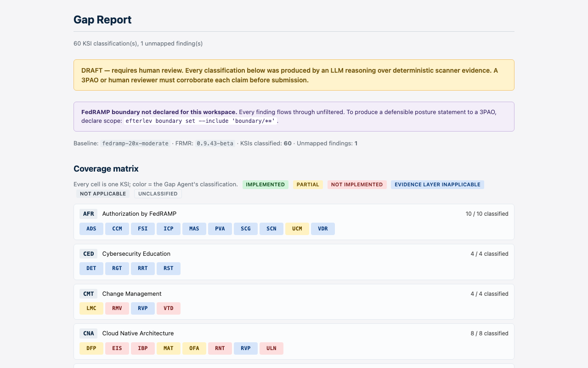Screen dimensions: 588x368
Task: Select the CCM KSI cell
Action: [117, 229]
